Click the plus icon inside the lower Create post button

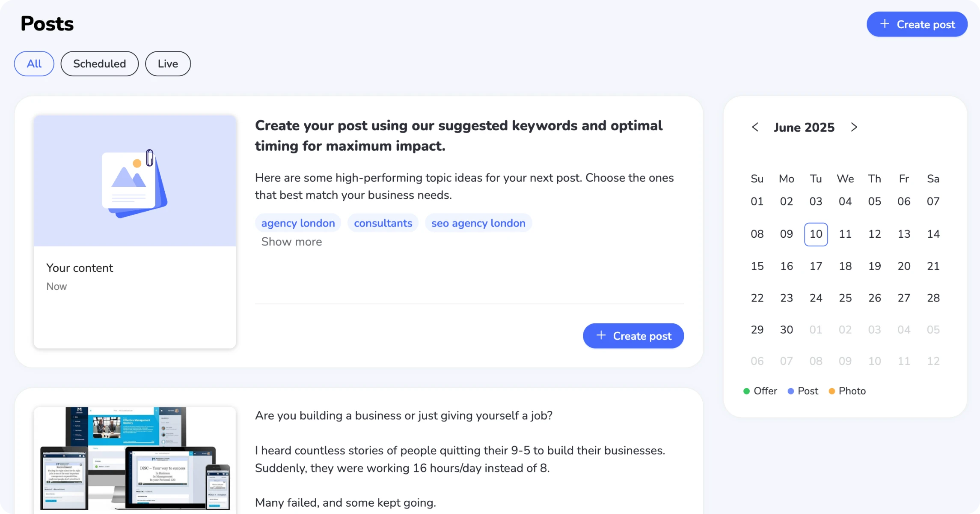tap(601, 336)
